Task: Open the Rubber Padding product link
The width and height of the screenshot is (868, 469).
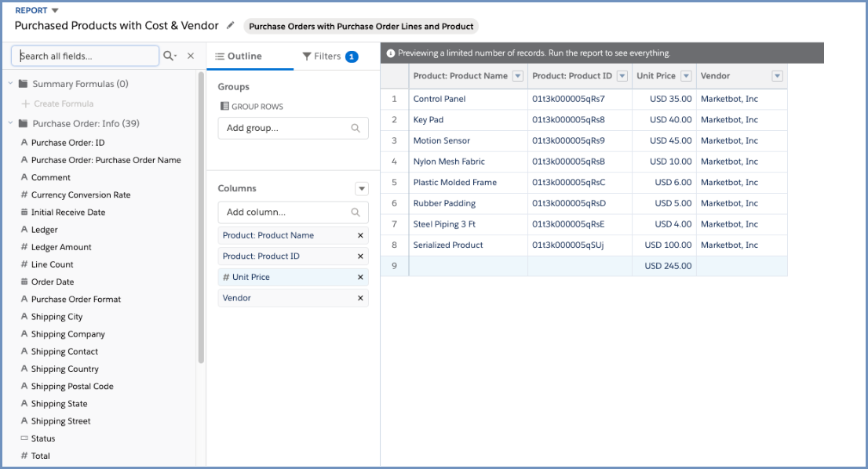Action: click(x=444, y=204)
